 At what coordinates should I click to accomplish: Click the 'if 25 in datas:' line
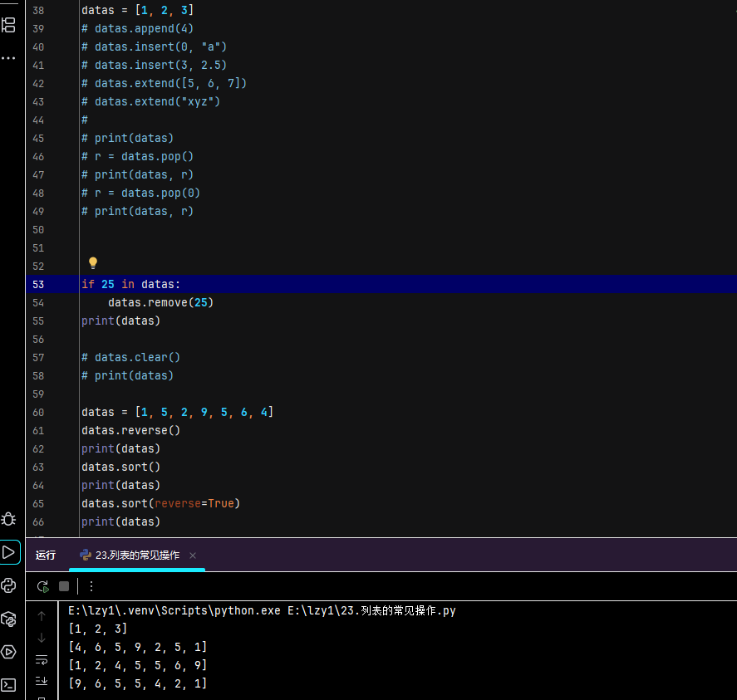click(x=130, y=284)
